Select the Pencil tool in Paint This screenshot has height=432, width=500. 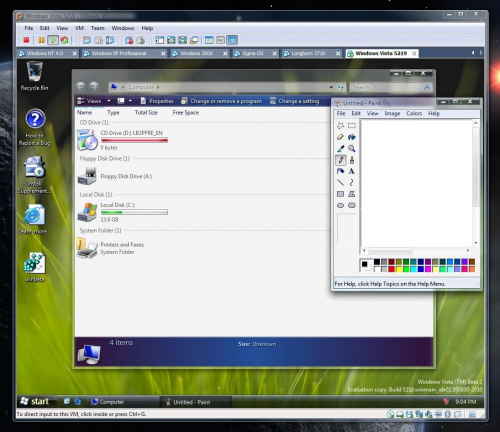tap(340, 160)
